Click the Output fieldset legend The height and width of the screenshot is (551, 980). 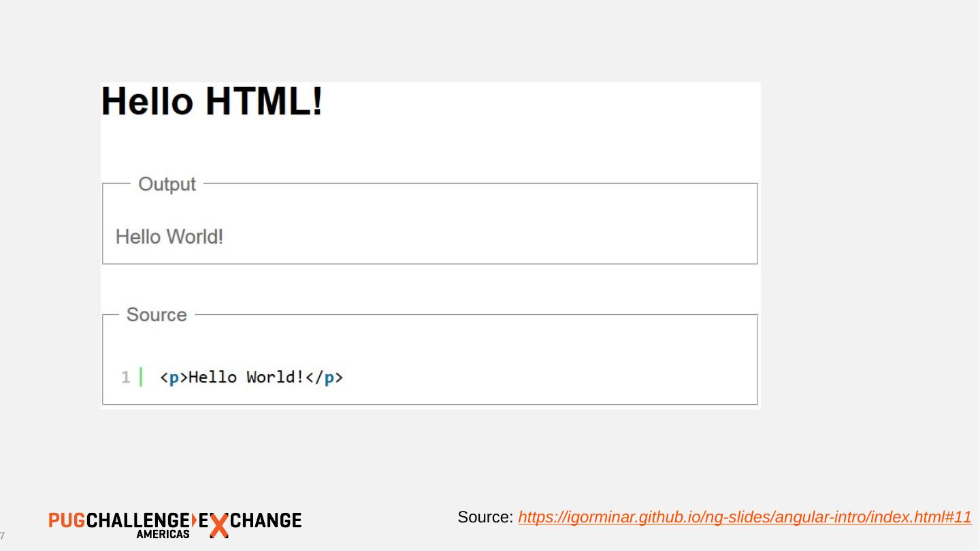167,184
